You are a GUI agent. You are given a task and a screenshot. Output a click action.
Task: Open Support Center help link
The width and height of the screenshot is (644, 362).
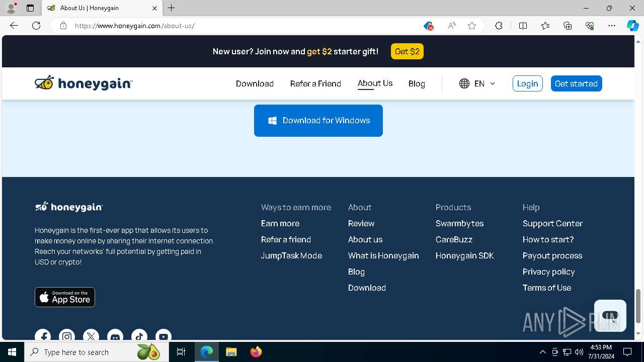[x=552, y=223]
